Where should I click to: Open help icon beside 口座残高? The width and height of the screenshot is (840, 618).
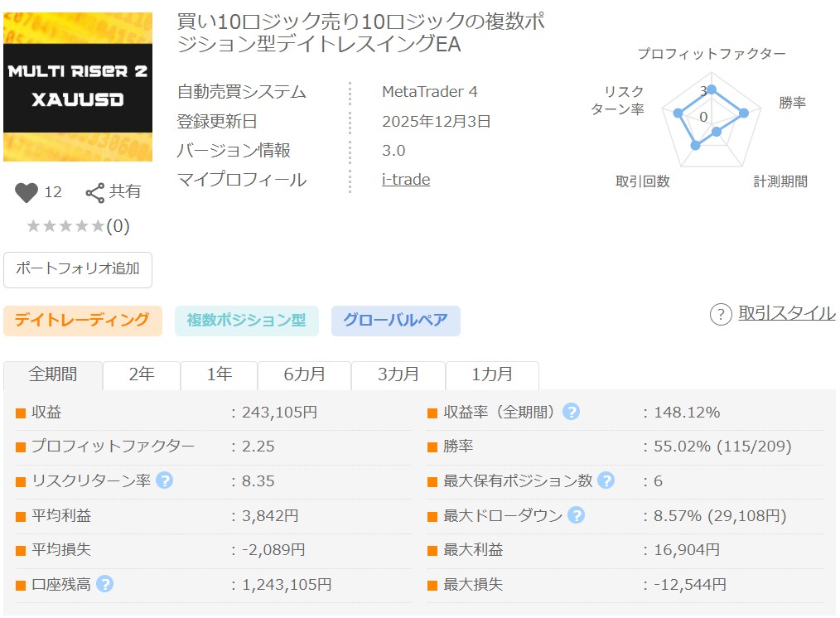click(104, 584)
